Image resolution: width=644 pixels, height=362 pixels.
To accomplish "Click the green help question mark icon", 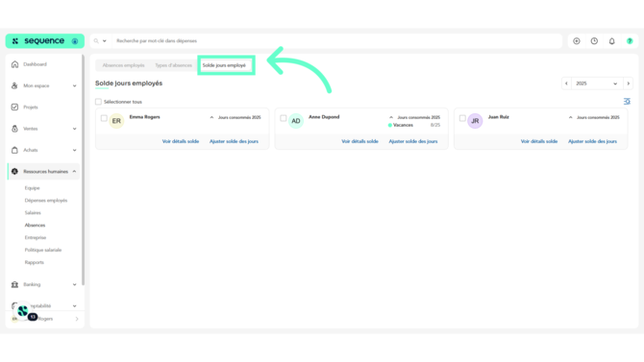I will click(630, 41).
